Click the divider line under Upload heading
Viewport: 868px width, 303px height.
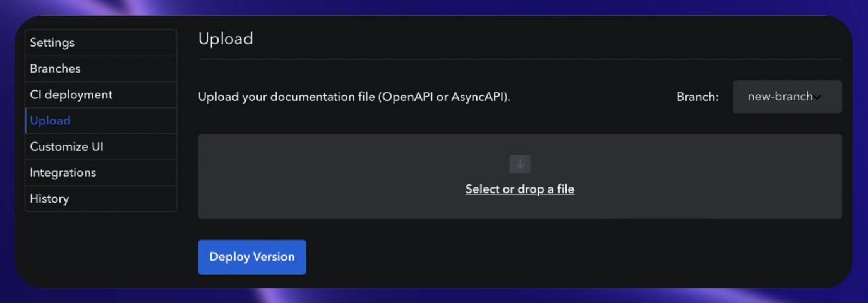click(x=520, y=59)
